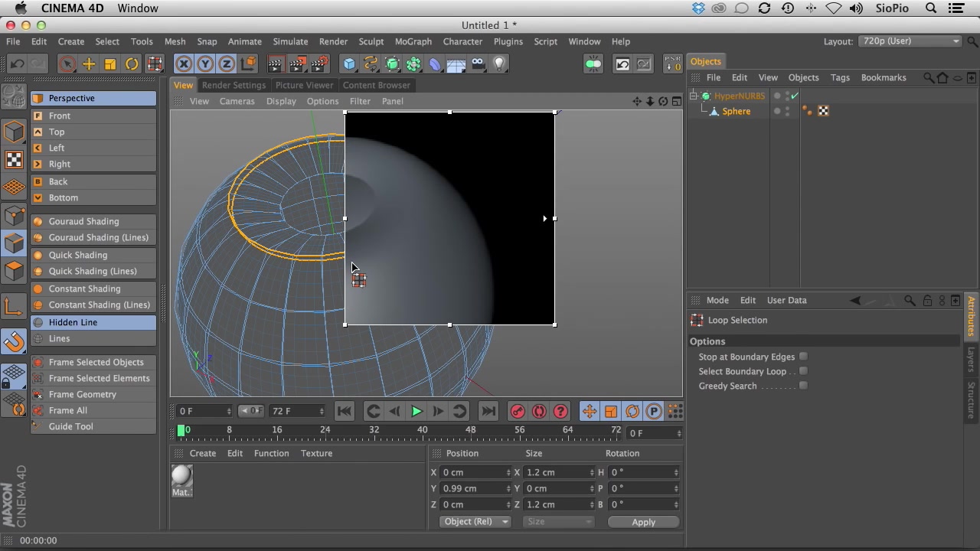
Task: Step the Position X value spinner
Action: (x=508, y=472)
